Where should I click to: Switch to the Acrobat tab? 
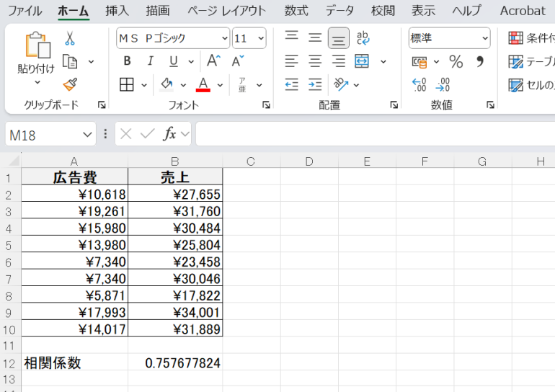coord(523,11)
